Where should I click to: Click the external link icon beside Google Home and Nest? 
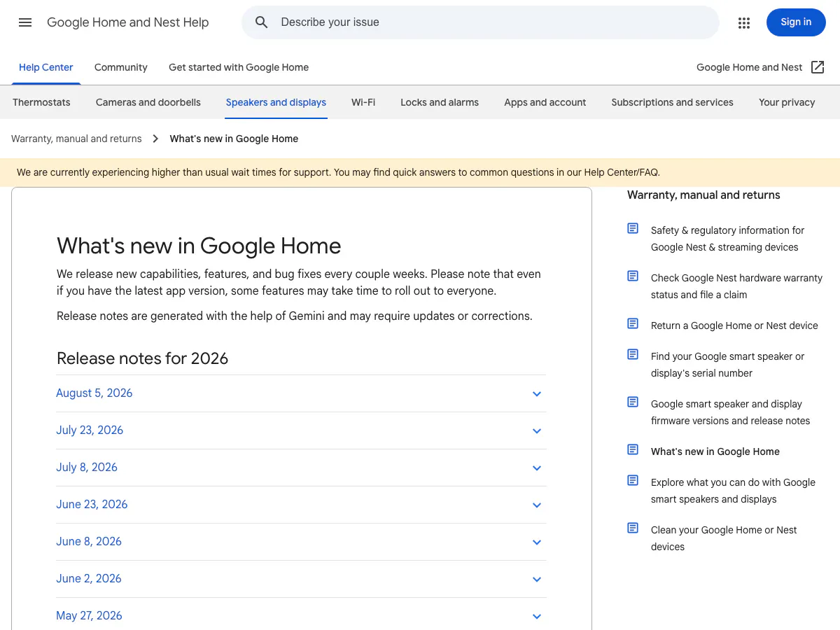tap(818, 67)
